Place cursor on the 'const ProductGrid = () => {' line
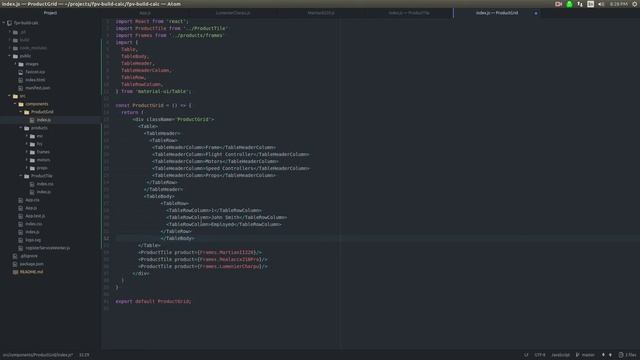Screen dimensions: 640x360 (x=153, y=105)
